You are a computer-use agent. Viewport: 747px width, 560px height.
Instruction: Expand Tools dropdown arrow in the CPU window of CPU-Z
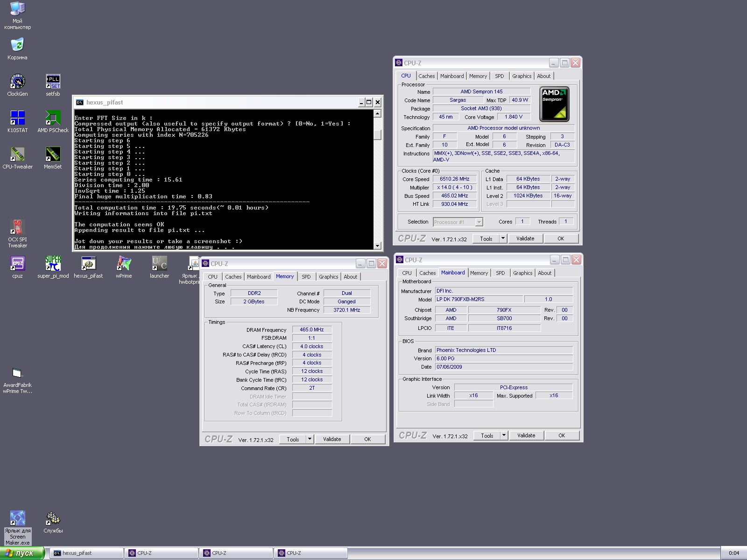[x=503, y=238]
